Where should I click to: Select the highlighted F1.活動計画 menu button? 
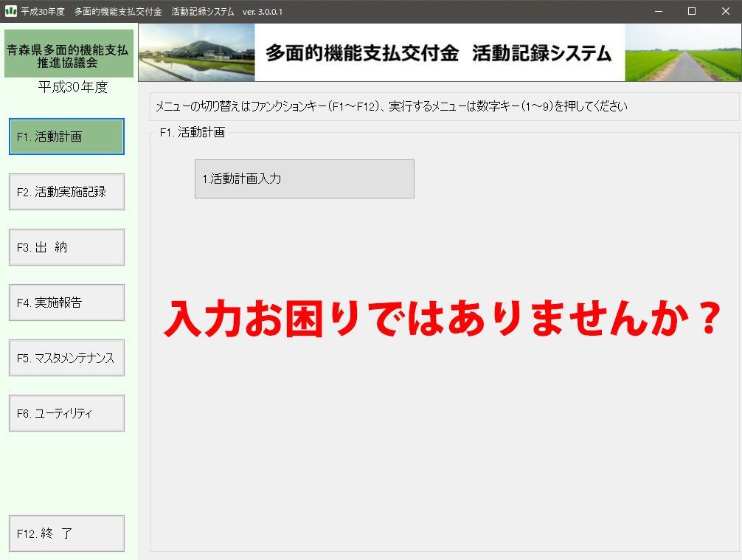tap(66, 136)
